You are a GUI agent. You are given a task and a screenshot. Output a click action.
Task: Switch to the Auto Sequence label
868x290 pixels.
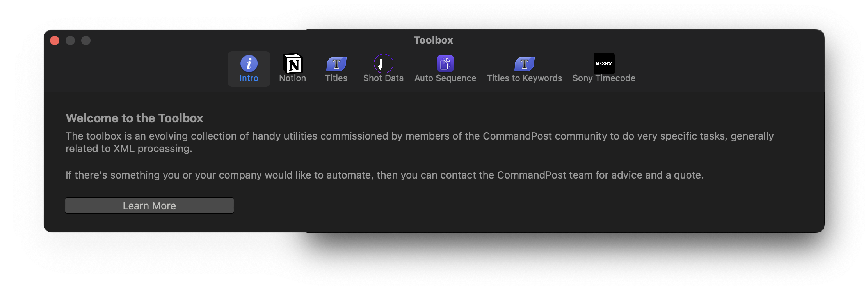point(445,78)
